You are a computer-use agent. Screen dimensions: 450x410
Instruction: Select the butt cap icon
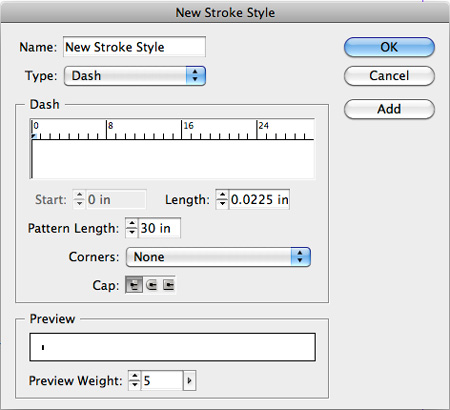point(134,285)
